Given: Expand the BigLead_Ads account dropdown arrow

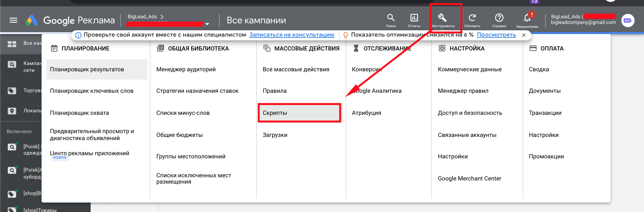Looking at the screenshot, I should 207,24.
